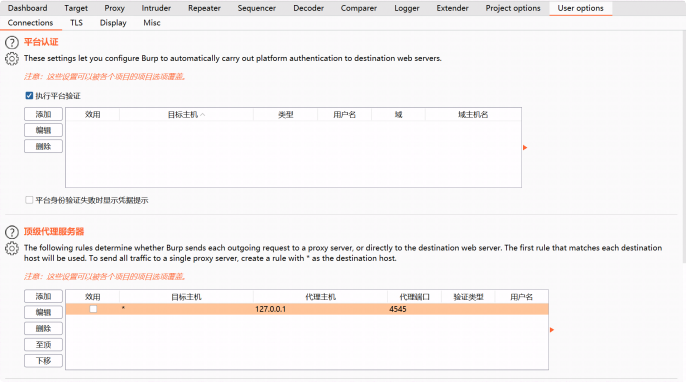Sort by 目标主机 column in authentication table
Viewport: 686px width, 382px height.
(186, 115)
